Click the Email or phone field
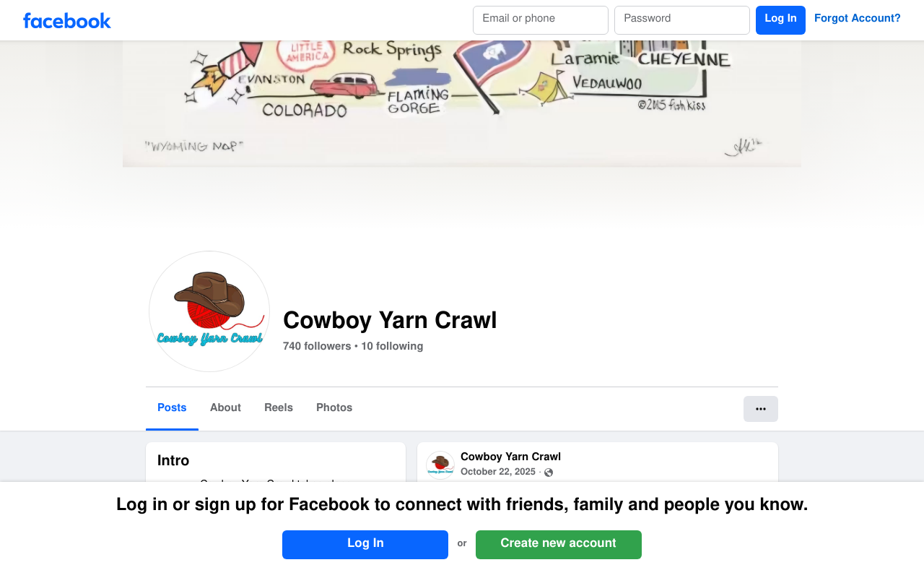This screenshot has height=578, width=924. 541,20
